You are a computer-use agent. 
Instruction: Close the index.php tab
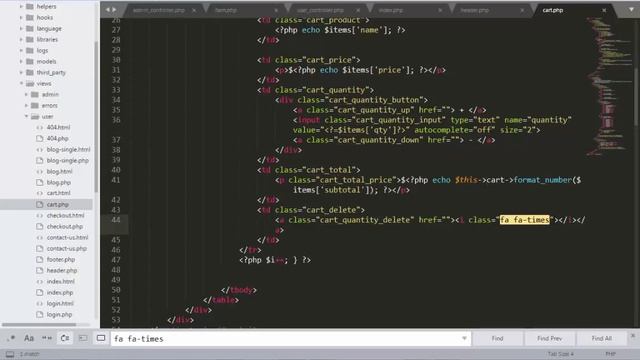[440, 10]
